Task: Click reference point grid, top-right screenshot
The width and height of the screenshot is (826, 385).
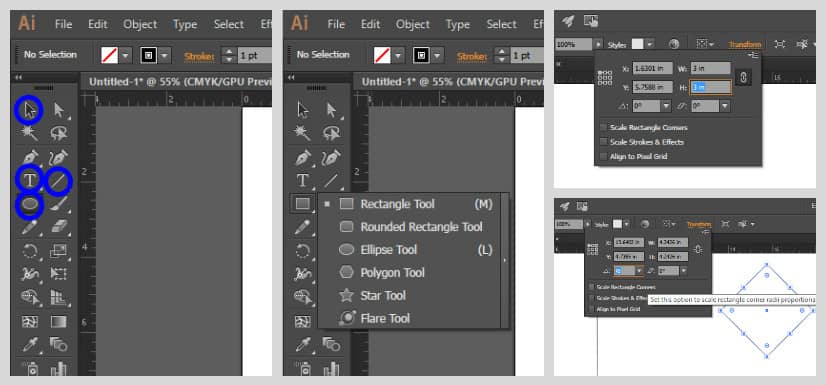Action: [x=605, y=78]
